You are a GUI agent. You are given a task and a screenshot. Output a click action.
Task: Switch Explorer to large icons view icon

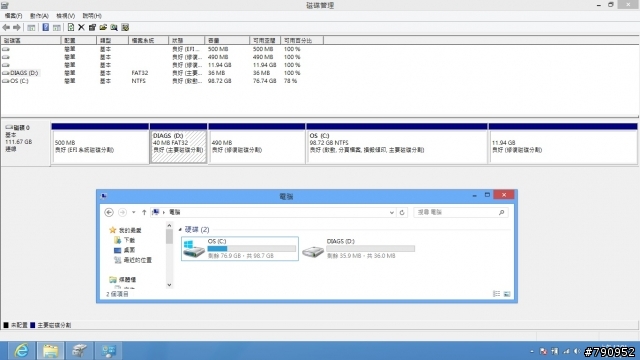(x=507, y=294)
